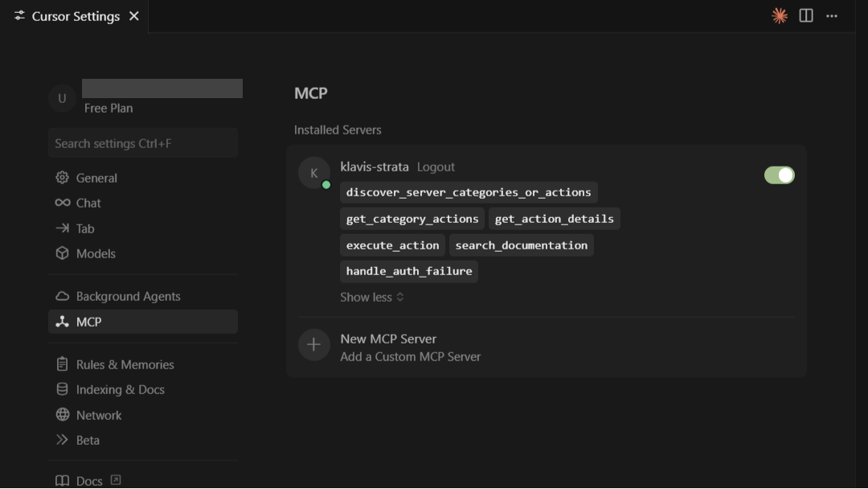Click the Rules & Memories clipboard icon
The image size is (868, 489).
(x=62, y=364)
